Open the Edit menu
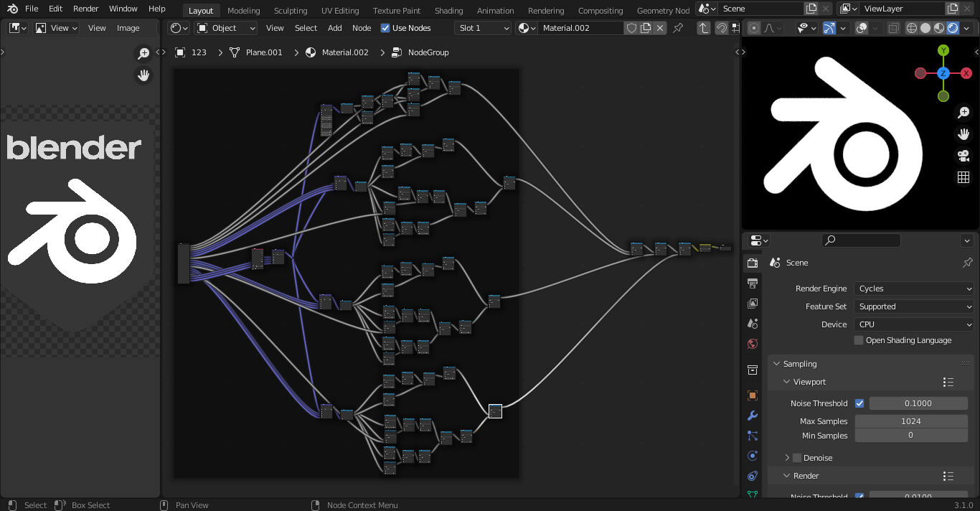Image resolution: width=980 pixels, height=511 pixels. click(56, 9)
